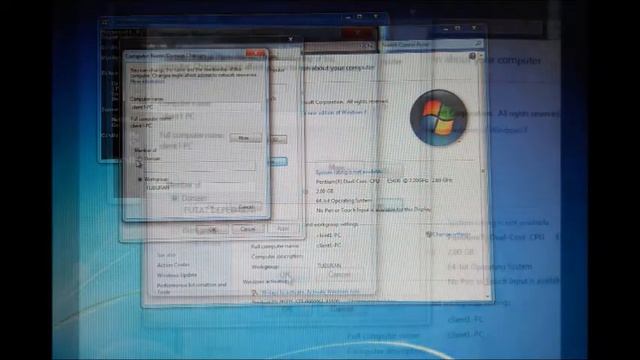640x360 pixels.
Task: Open Windows Update link in System window
Action: [x=177, y=275]
